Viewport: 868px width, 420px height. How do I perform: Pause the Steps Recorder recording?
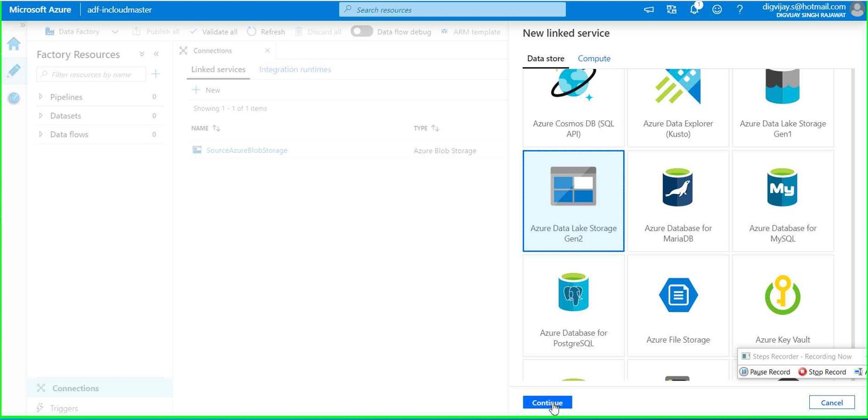click(766, 371)
